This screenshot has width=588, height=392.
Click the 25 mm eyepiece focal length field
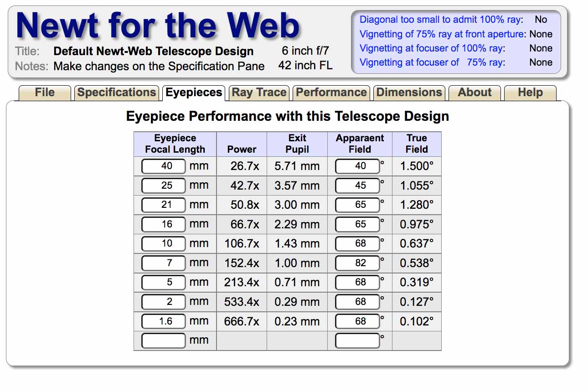point(164,186)
